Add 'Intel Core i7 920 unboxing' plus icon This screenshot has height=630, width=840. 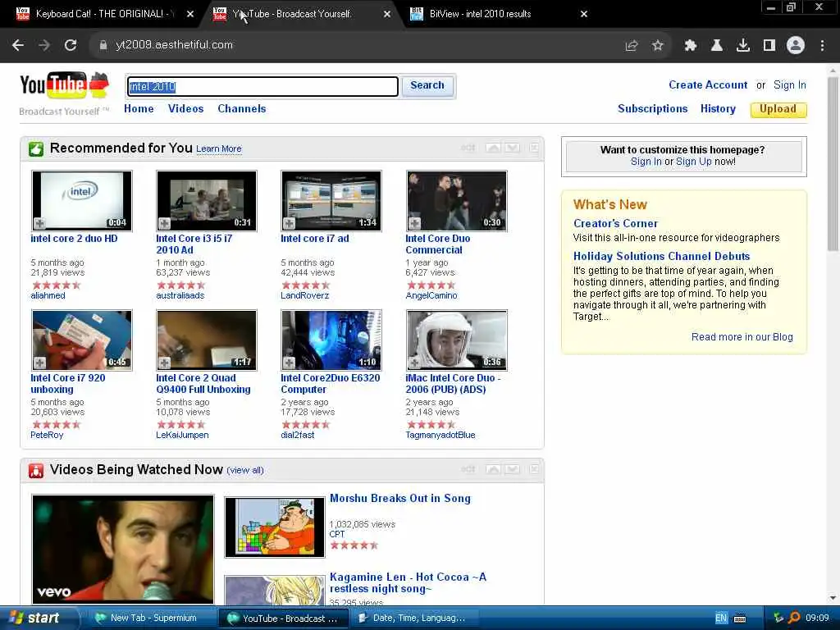pos(39,362)
